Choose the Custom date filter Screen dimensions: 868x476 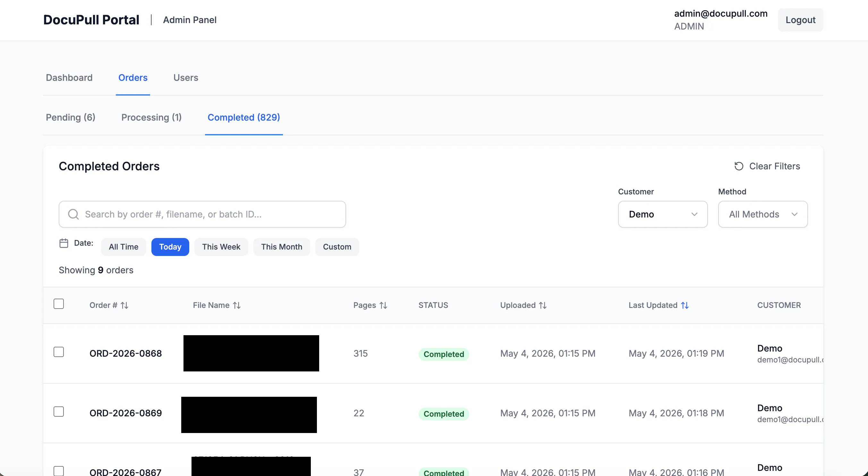click(337, 247)
